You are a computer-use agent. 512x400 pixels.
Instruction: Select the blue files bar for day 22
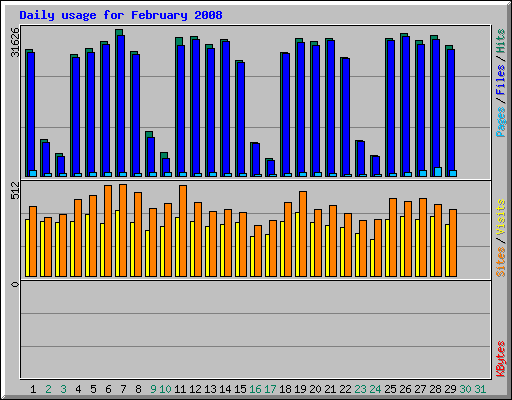(x=346, y=116)
